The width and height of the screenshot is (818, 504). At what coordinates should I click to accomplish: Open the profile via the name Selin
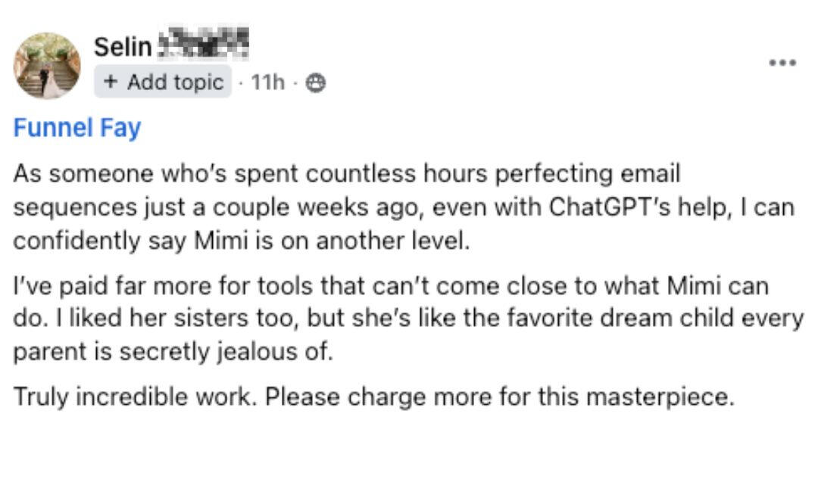pos(123,47)
